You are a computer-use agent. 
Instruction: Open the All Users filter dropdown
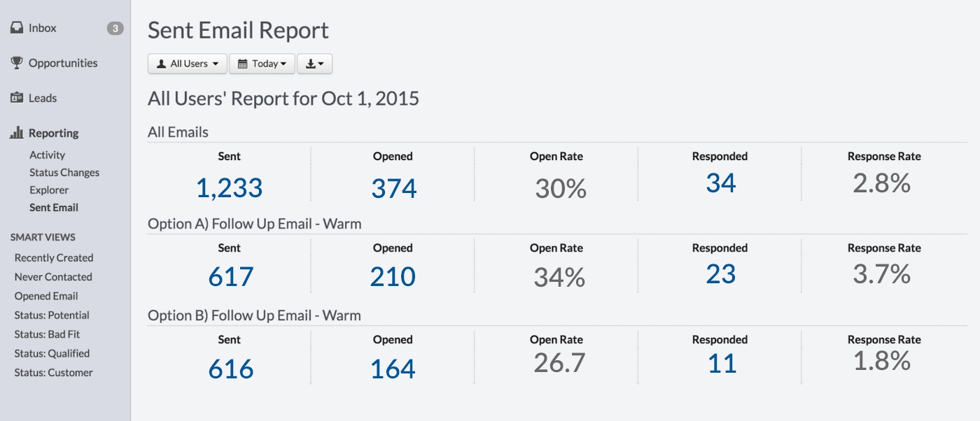[188, 64]
